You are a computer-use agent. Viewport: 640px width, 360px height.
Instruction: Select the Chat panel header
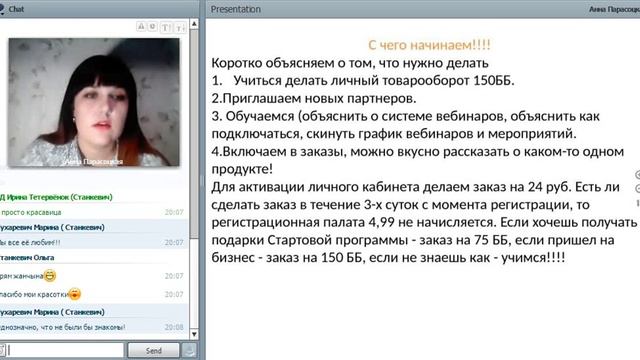[x=100, y=9]
